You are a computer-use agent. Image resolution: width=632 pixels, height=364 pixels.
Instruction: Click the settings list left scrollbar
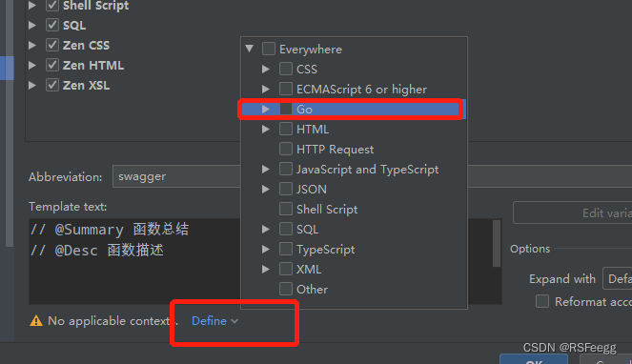coord(10,123)
